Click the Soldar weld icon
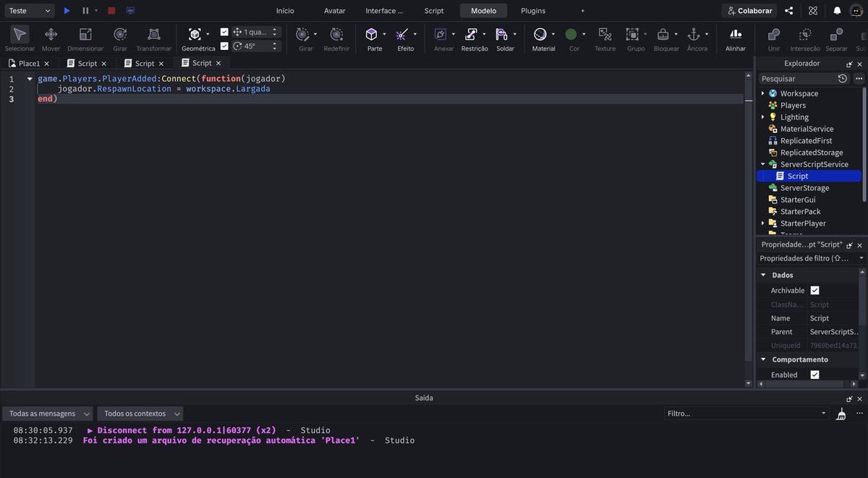 coord(502,34)
